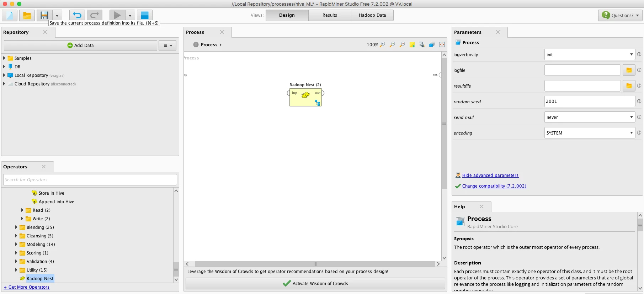Open the repository actions menu beside Add Data

(x=167, y=45)
